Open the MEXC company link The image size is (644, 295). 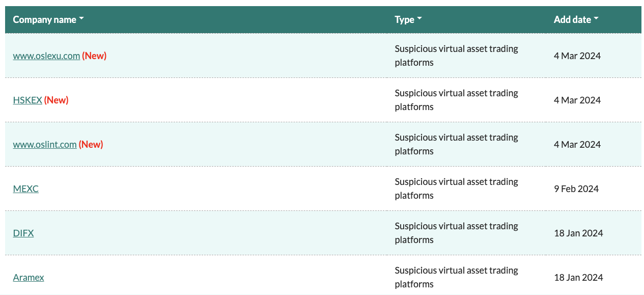coord(26,189)
